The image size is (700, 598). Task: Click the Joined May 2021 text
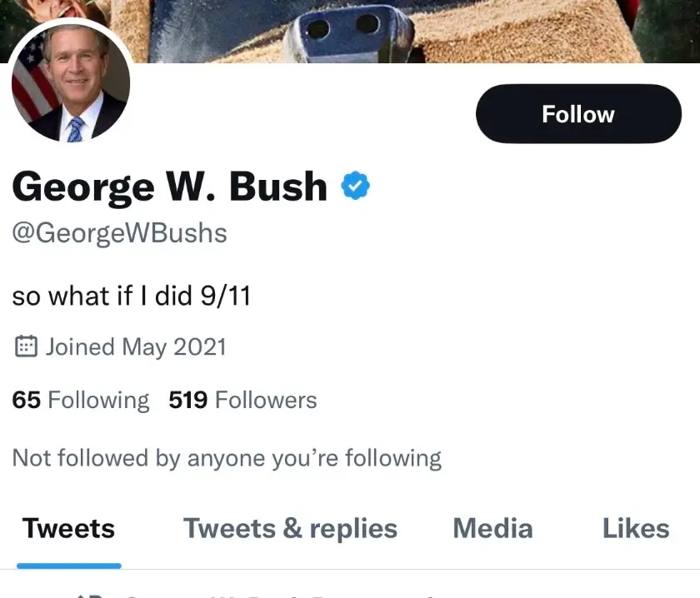coord(136,346)
